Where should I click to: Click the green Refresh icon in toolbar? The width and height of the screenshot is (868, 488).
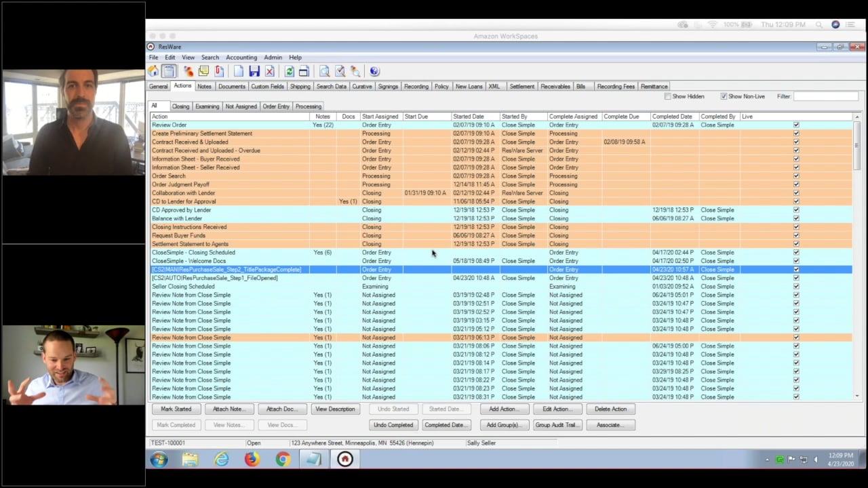click(290, 71)
